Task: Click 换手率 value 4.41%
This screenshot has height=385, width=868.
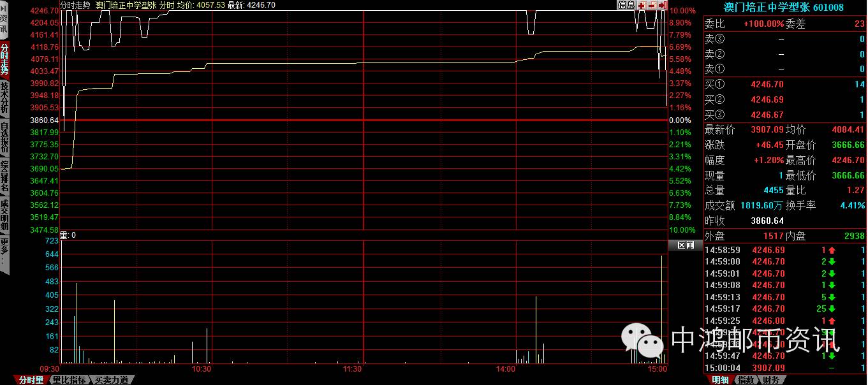Action: [853, 205]
